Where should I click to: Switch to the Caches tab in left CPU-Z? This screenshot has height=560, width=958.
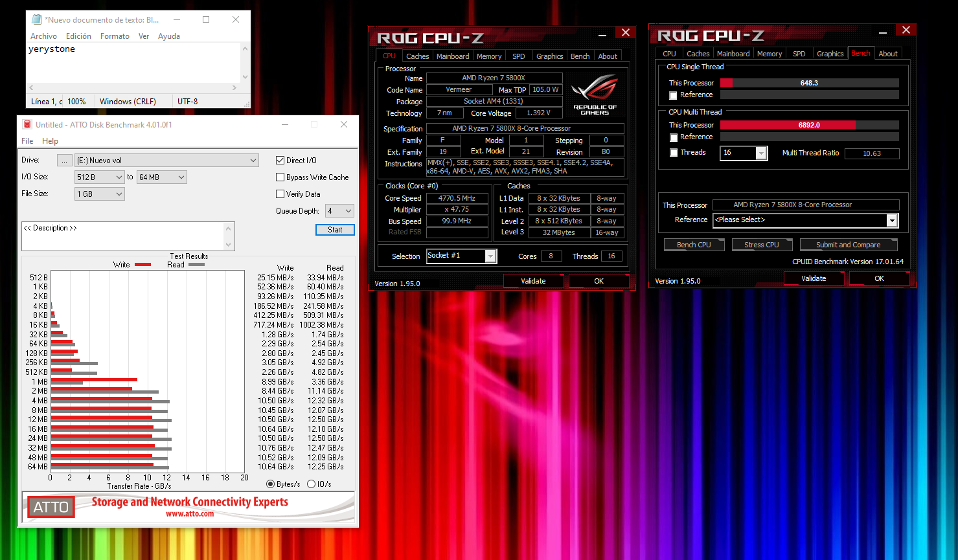417,56
